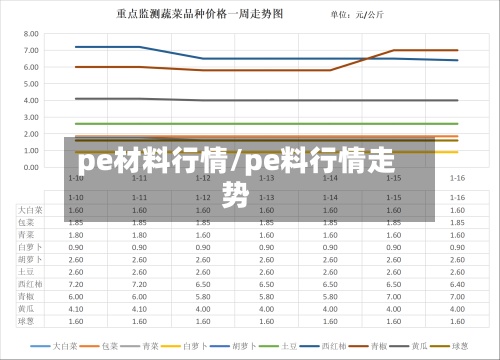Select the 白萝卜 row header in the table

30,247
